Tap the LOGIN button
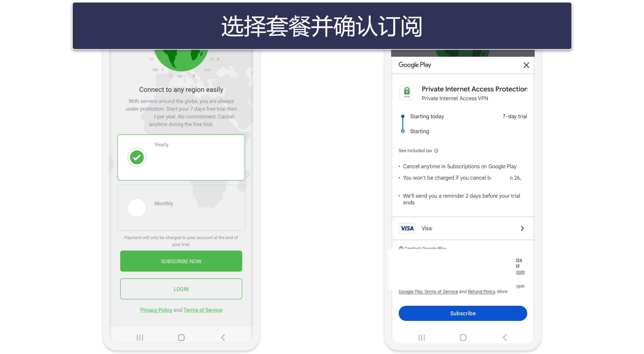Viewport: 644px width, 354px height. pos(181,289)
